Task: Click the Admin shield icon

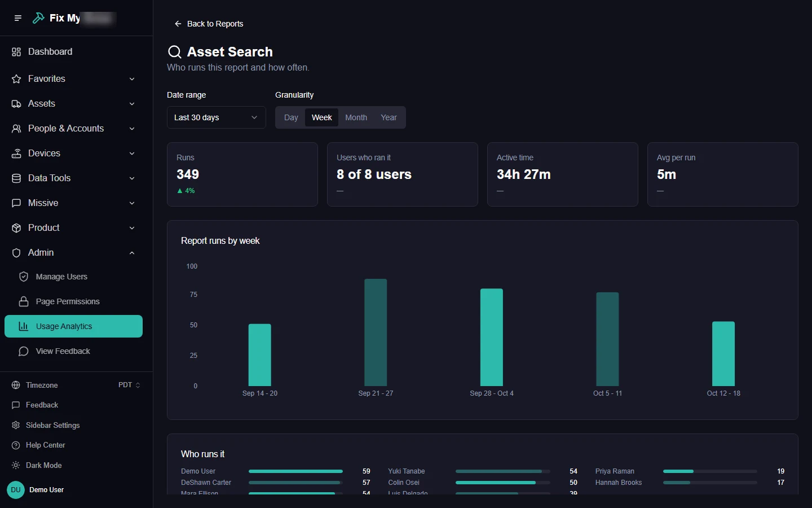Action: coord(16,253)
